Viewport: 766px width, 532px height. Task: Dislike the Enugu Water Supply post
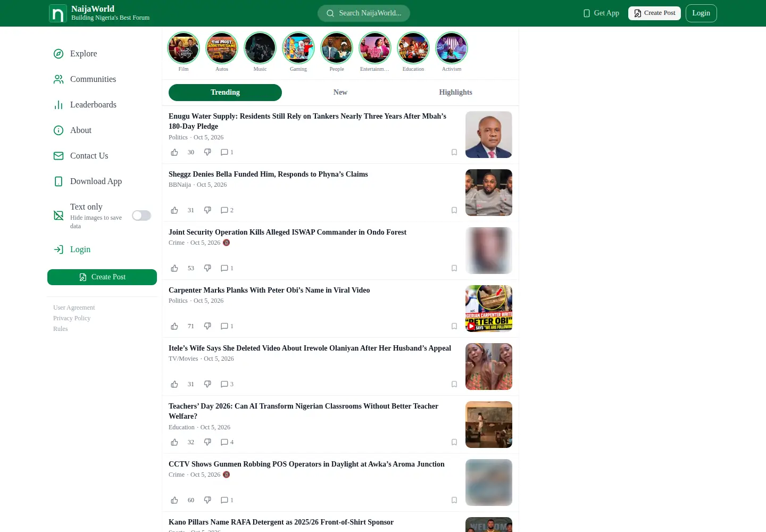207,152
